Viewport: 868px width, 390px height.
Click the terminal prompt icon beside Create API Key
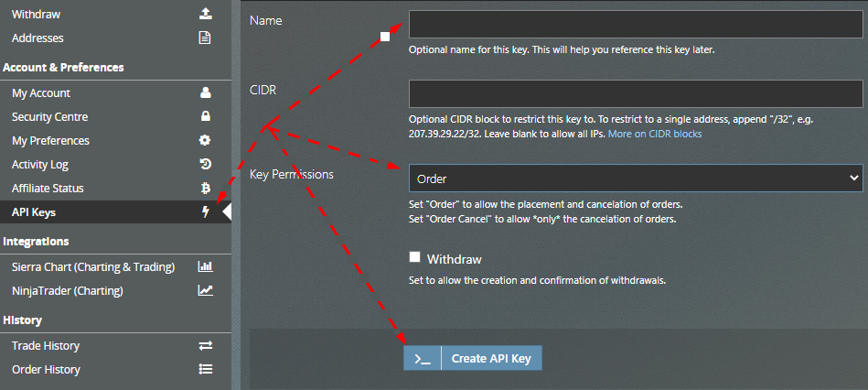423,359
